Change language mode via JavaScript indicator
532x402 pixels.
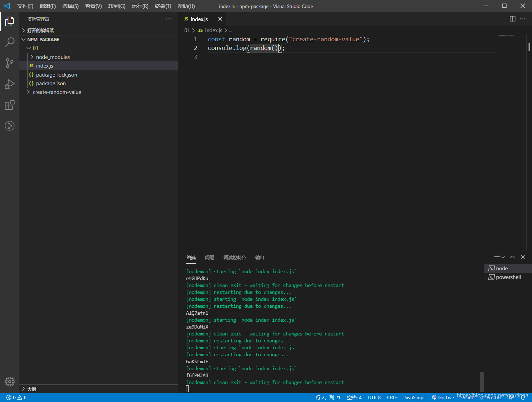414,397
